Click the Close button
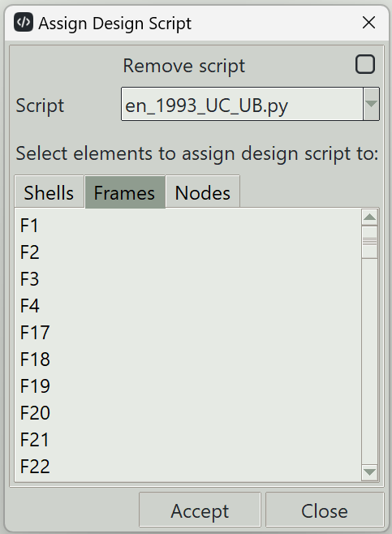Viewport: 392px width, 534px height. tap(325, 510)
